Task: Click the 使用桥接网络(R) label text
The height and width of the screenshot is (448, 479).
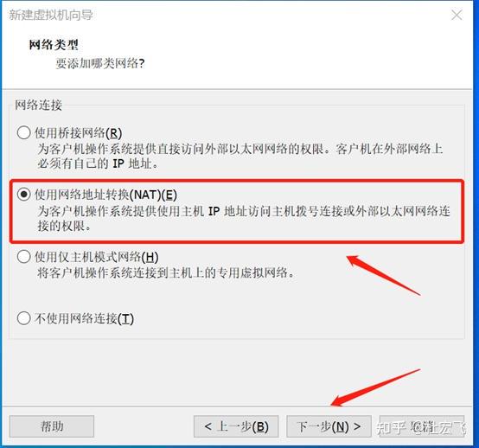Action: [x=78, y=133]
